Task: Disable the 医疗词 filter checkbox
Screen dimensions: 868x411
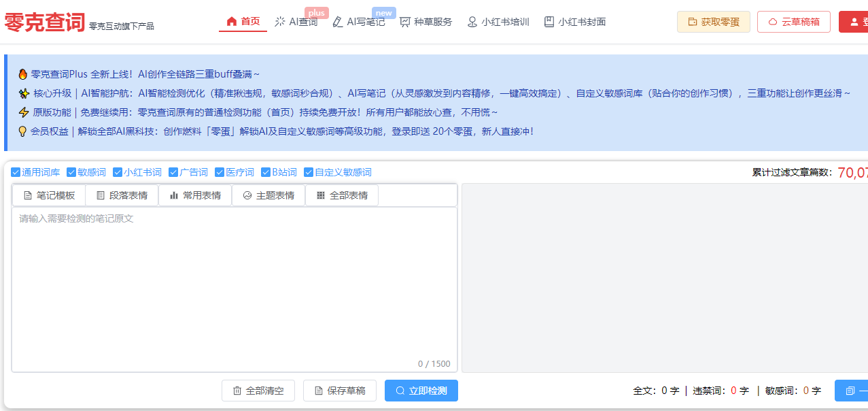Action: [219, 172]
